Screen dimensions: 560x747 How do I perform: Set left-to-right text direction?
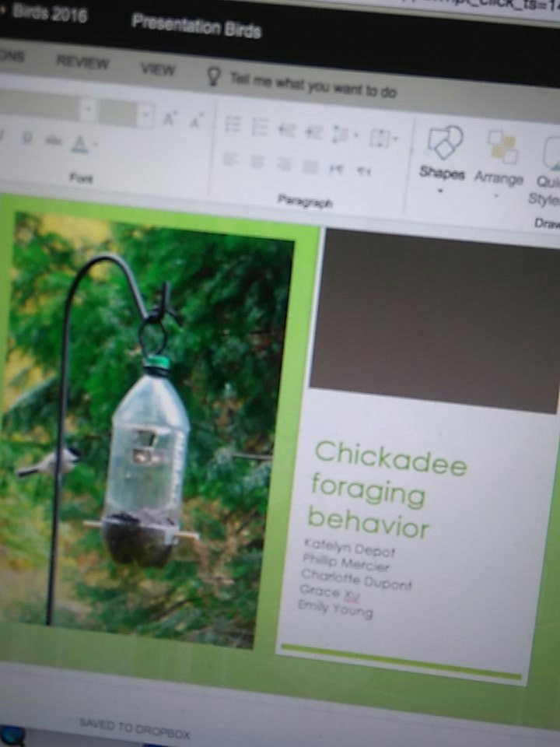pyautogui.click(x=336, y=168)
